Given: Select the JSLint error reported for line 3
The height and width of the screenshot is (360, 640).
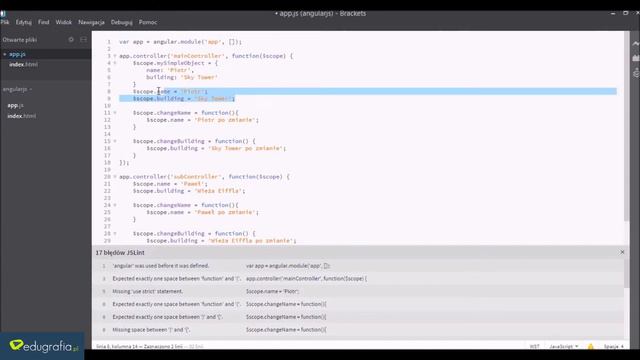Looking at the screenshot, I should (358, 278).
